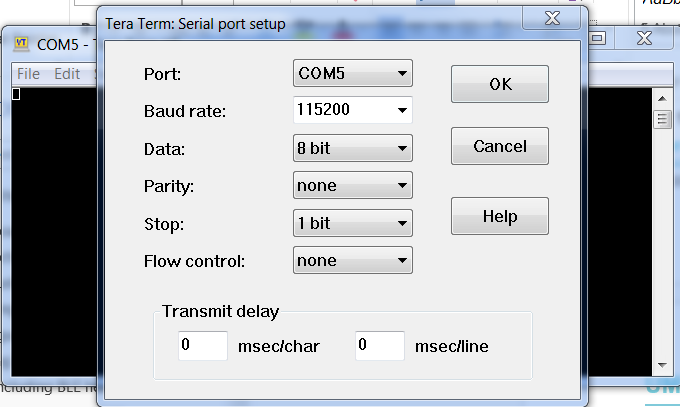Close the COM5 terminal window

[x=644, y=38]
